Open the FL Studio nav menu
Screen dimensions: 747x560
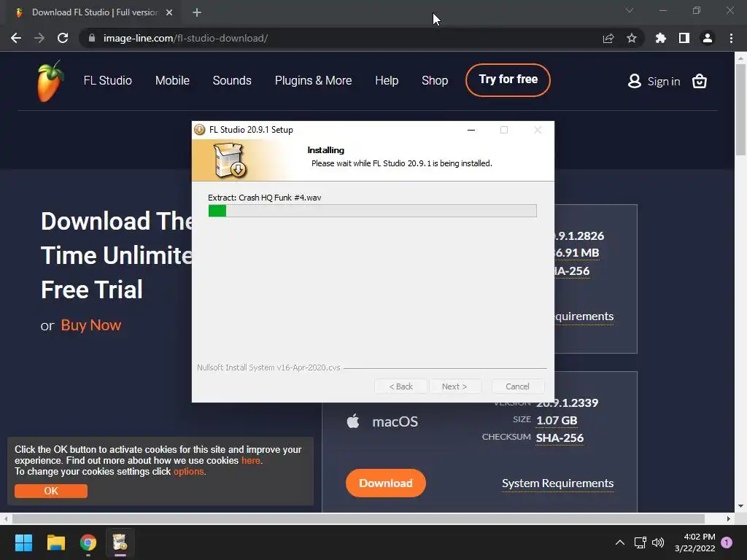(x=108, y=80)
